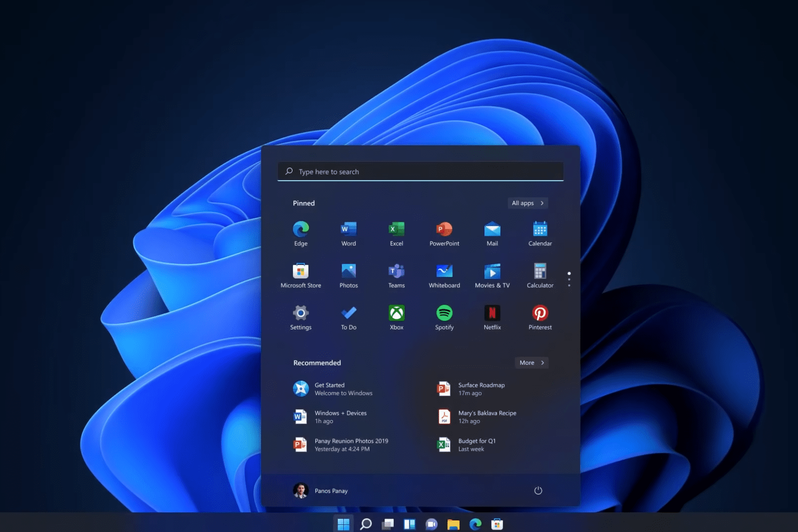Open Microsoft Store from the taskbar
The image size is (798, 532).
[497, 524]
